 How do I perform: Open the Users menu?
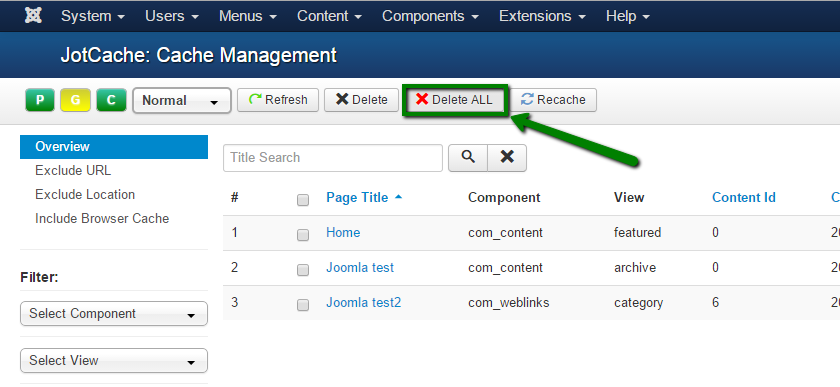coord(172,16)
